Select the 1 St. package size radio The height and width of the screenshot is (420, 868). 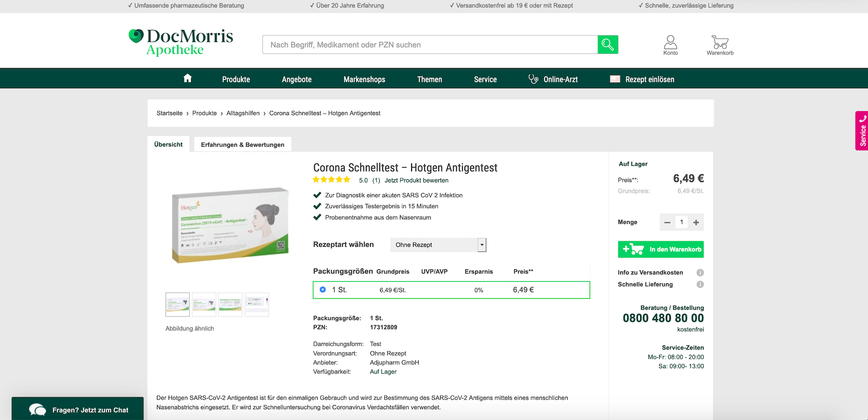323,290
